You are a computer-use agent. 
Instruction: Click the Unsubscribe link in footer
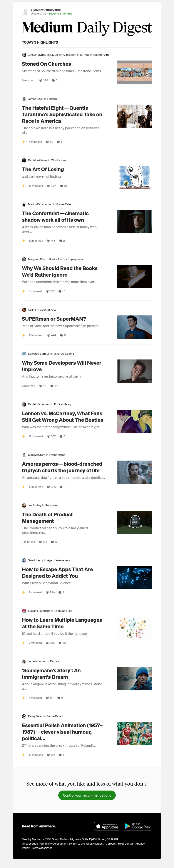(30, 844)
